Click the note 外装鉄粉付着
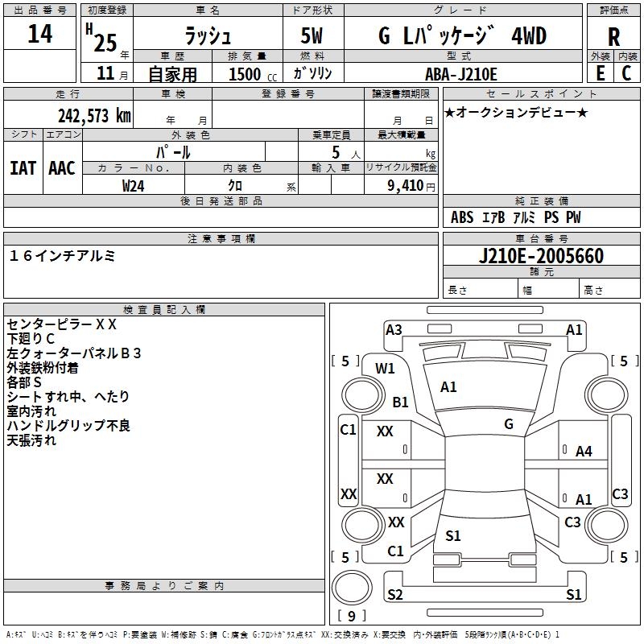This screenshot has width=644, height=644. pos(43,368)
